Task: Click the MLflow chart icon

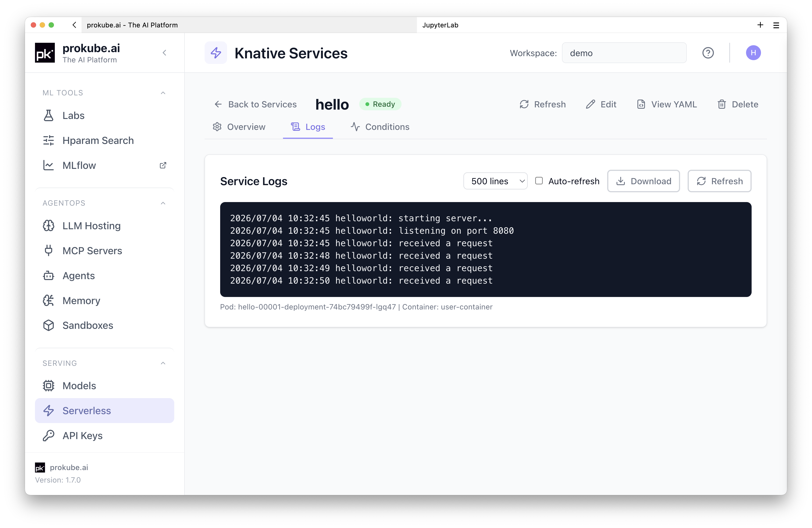Action: [48, 166]
